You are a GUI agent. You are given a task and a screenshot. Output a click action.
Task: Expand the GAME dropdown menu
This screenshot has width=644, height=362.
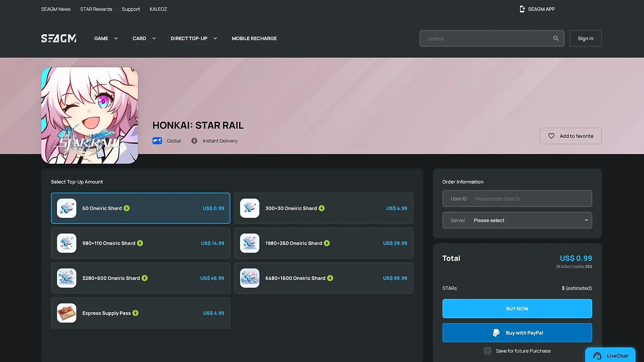106,39
